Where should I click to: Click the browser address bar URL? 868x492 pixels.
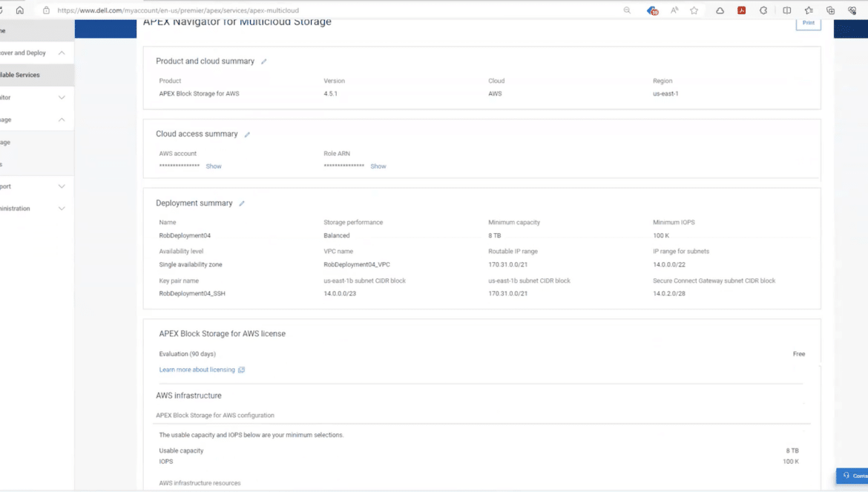coord(178,10)
